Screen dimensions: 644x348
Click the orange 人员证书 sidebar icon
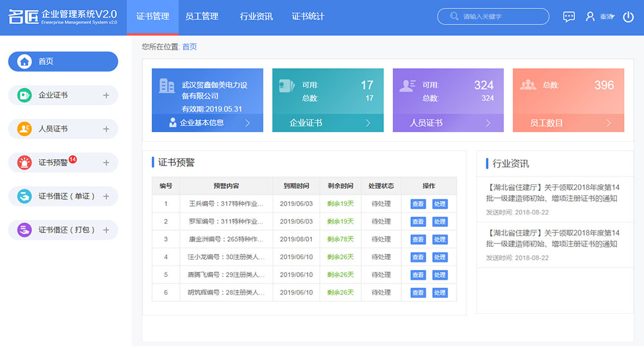(x=24, y=129)
